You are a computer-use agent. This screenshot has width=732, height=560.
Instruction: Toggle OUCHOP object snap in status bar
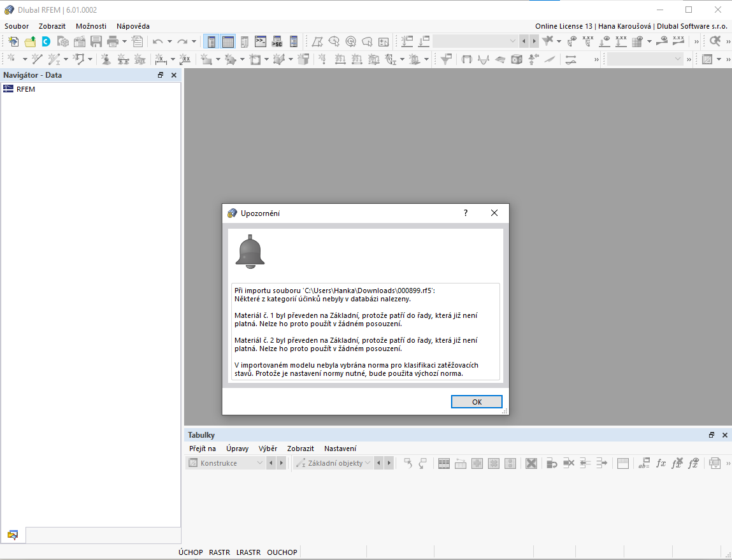(282, 552)
